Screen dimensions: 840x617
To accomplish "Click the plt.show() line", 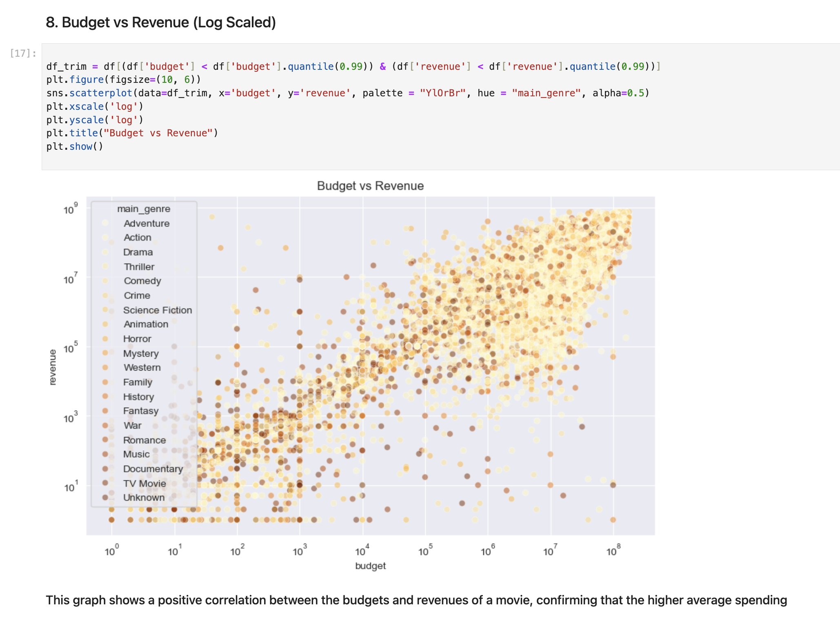I will [75, 146].
